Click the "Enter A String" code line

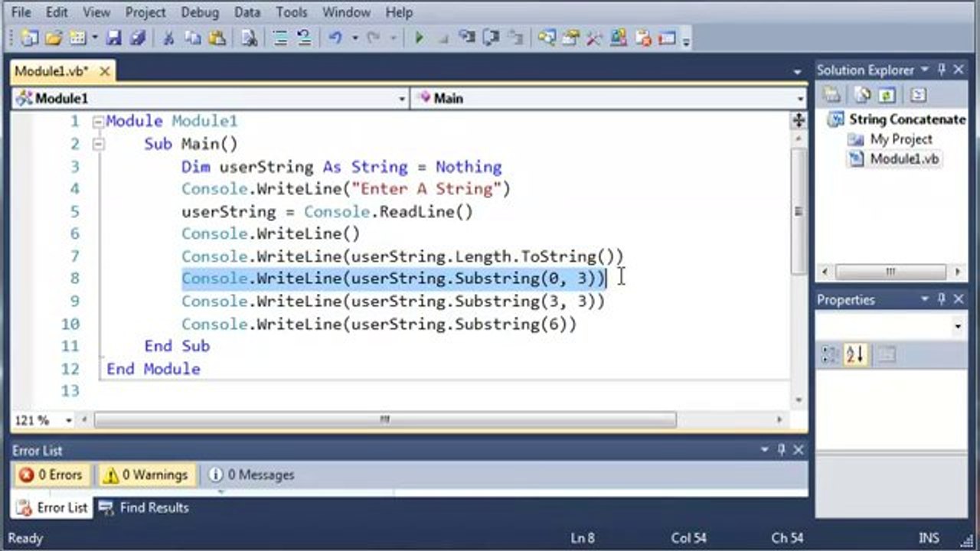coord(346,188)
